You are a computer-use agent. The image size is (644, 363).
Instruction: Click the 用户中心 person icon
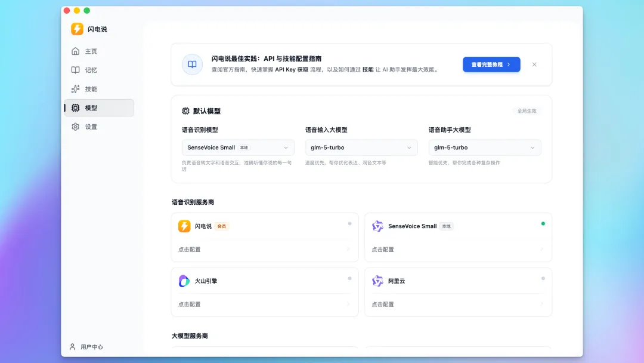[72, 346]
